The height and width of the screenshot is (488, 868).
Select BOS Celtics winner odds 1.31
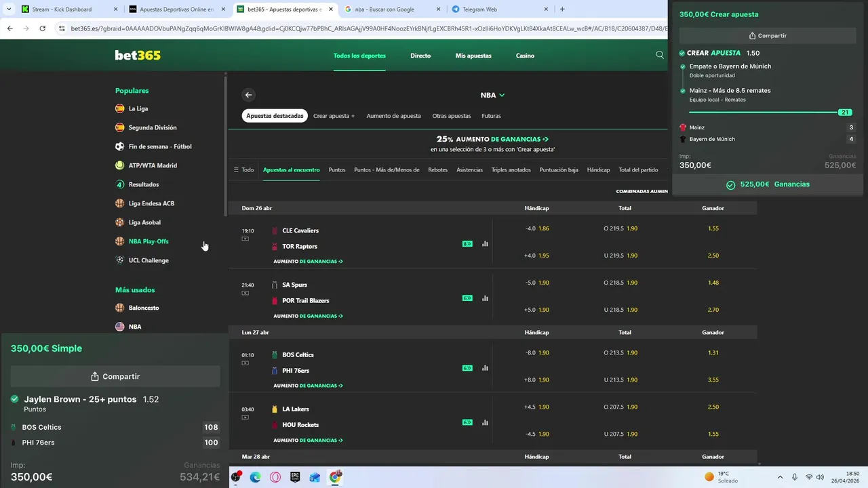[x=713, y=352]
